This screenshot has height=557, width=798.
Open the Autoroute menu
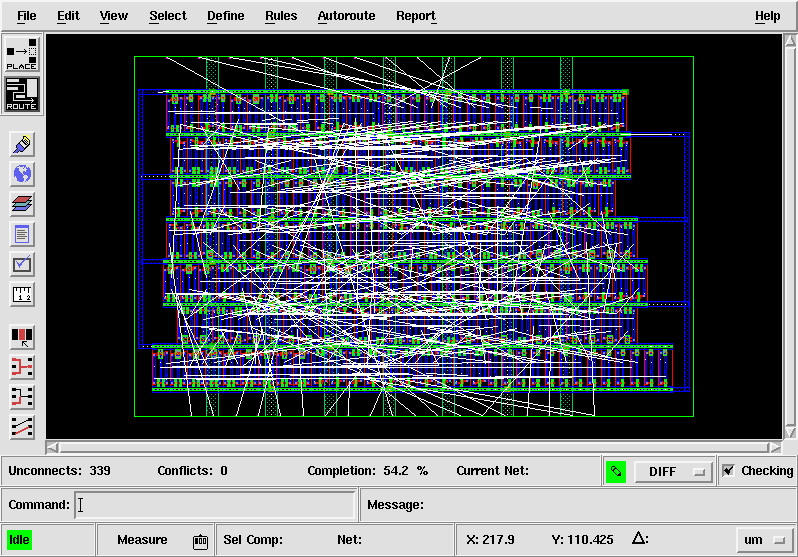pos(346,16)
